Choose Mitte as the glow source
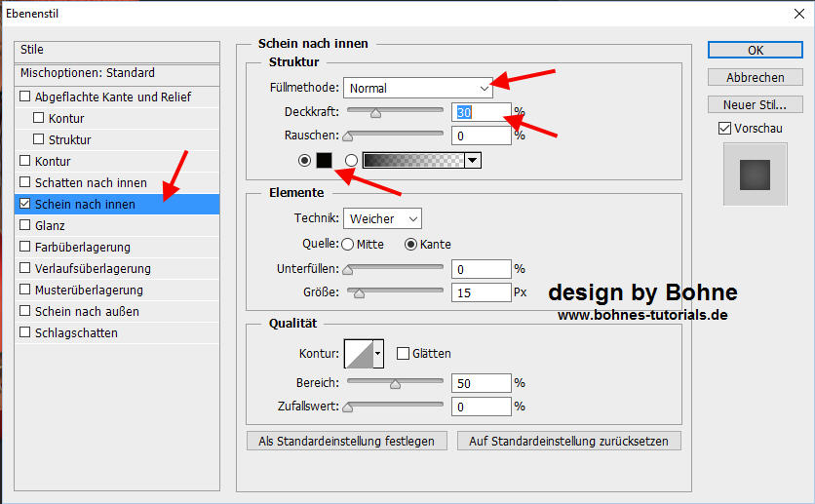 (348, 244)
